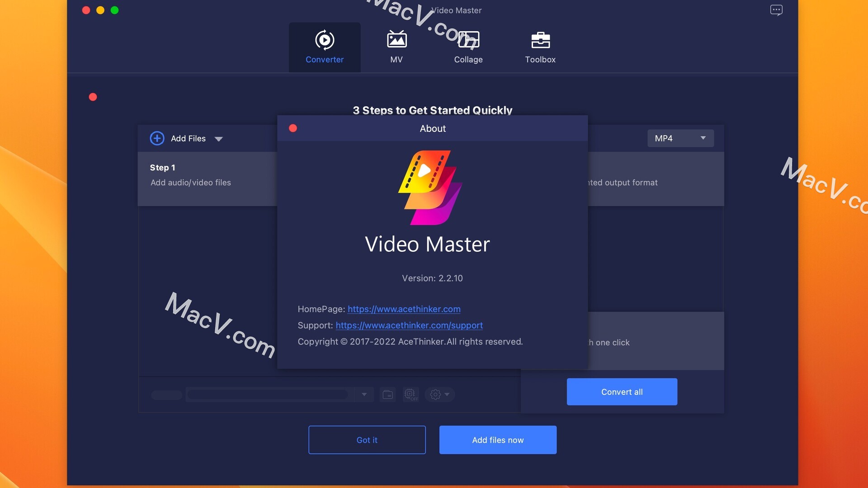Expand the output settings dropdown in toolbar
The image size is (868, 488).
[447, 394]
